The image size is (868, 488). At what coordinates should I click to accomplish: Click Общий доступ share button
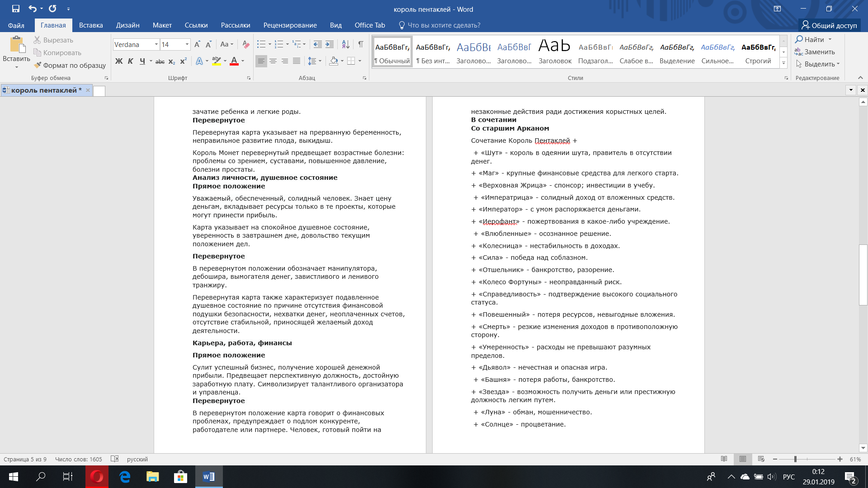[829, 25]
